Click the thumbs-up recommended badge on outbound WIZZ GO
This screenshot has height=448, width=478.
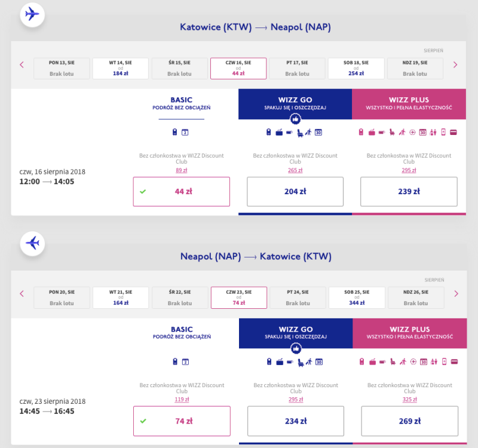pyautogui.click(x=295, y=119)
